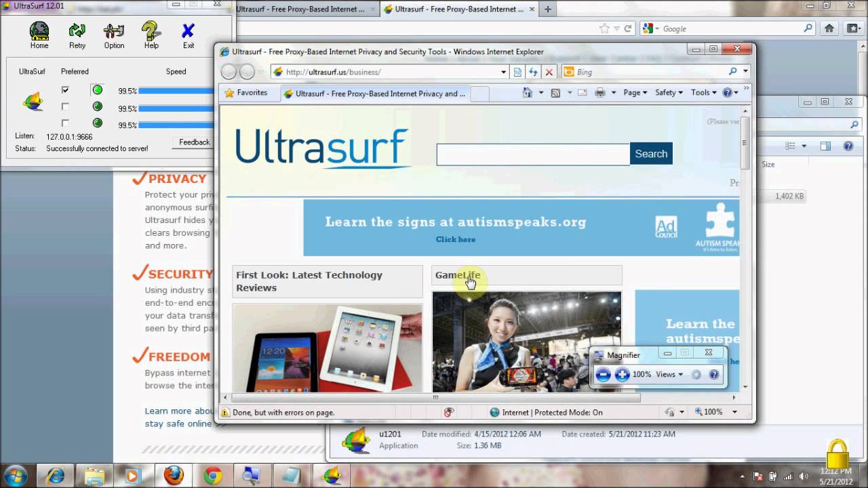This screenshot has height=488, width=868.
Task: Toggle Compatibility View icon in IE
Action: [x=518, y=72]
